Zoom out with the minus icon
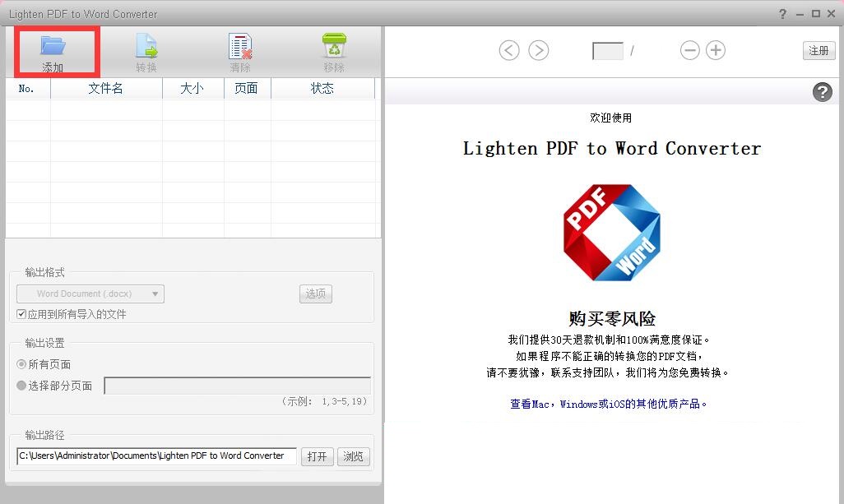The image size is (844, 504). (689, 51)
